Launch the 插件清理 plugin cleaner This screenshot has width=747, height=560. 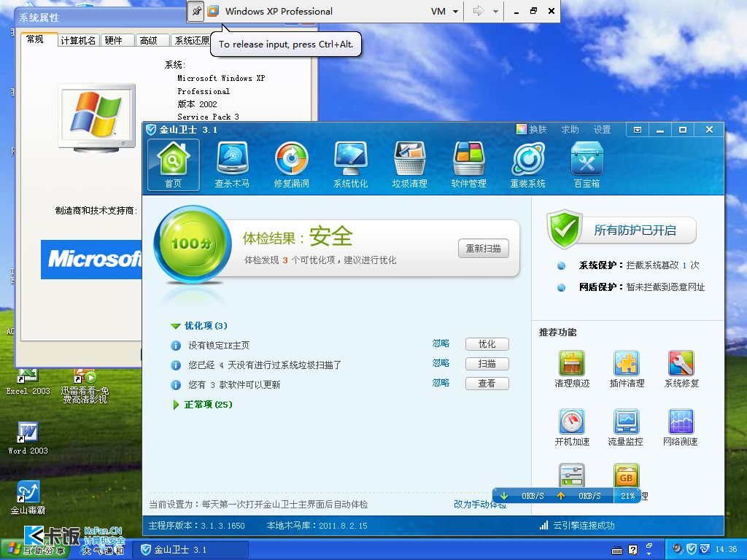627,369
